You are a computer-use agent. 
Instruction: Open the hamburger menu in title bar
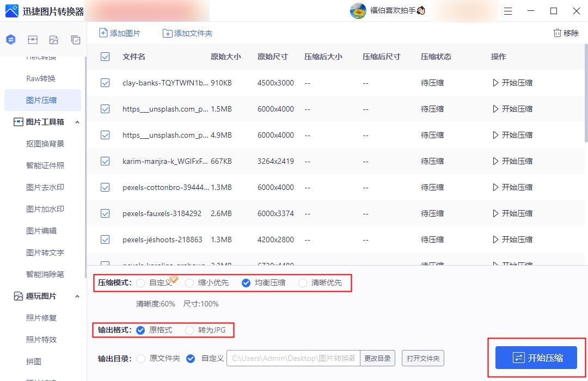pos(508,11)
